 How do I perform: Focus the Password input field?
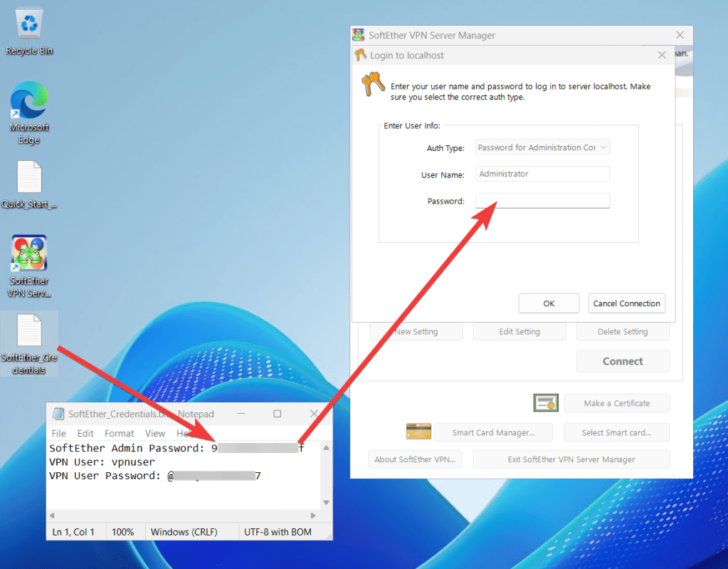[x=542, y=201]
